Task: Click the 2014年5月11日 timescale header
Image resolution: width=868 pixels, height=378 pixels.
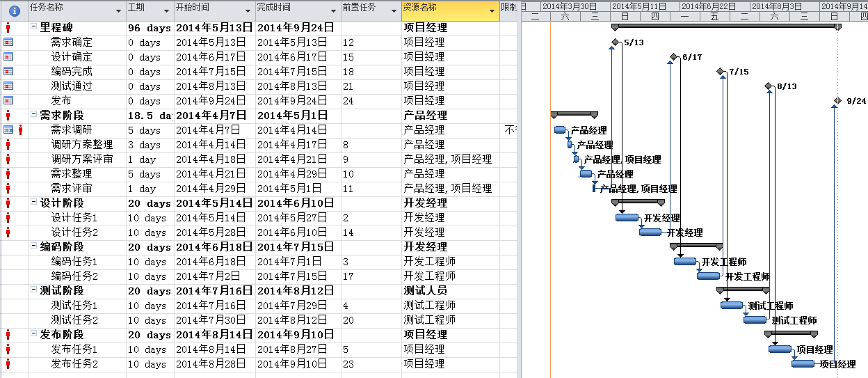Action: (645, 6)
